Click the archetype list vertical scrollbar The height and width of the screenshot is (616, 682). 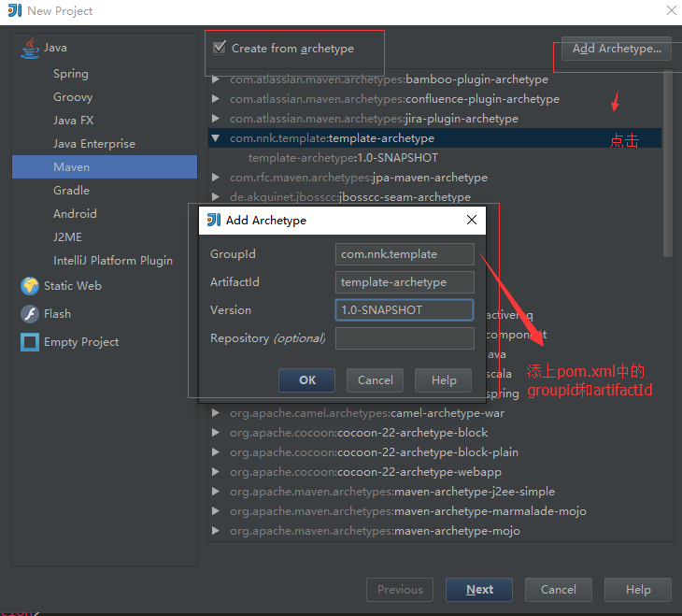(x=668, y=164)
